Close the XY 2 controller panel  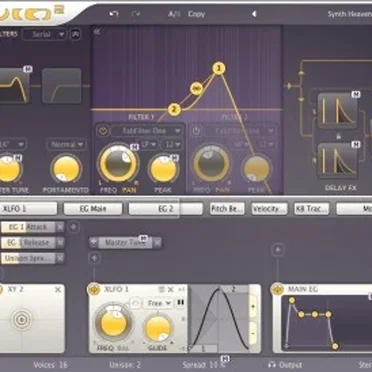[x=58, y=290]
